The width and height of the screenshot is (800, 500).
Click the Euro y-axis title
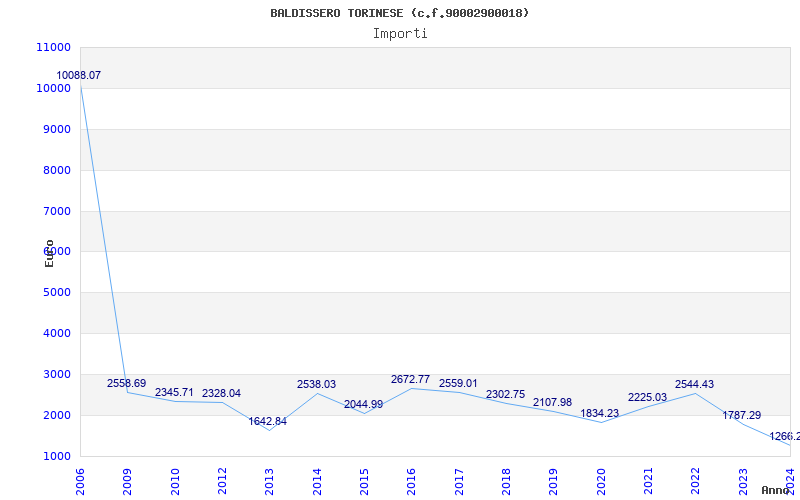[x=49, y=254]
